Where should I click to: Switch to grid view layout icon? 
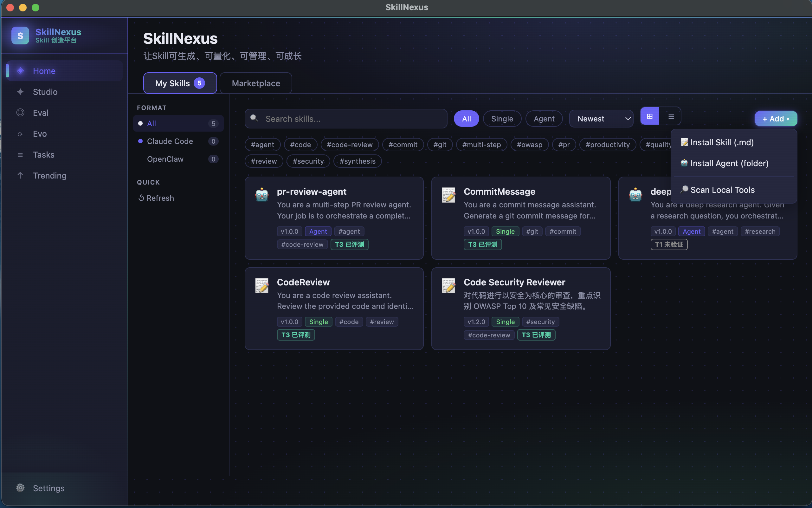649,116
